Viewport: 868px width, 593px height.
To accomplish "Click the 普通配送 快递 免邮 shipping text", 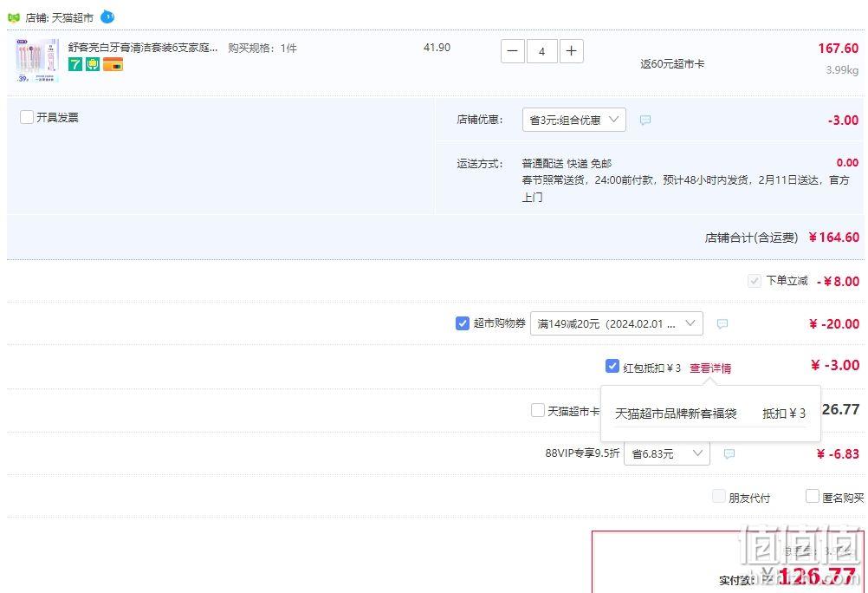I will 567,164.
